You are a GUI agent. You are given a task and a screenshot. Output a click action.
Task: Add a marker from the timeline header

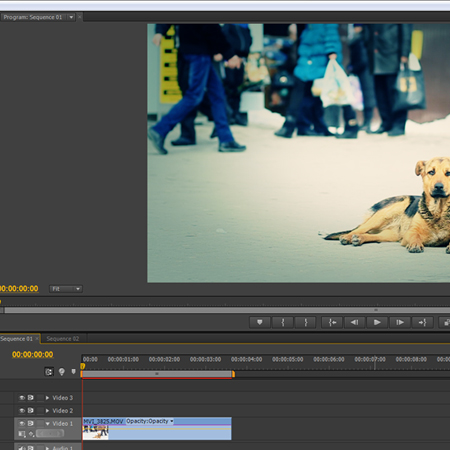point(74,371)
